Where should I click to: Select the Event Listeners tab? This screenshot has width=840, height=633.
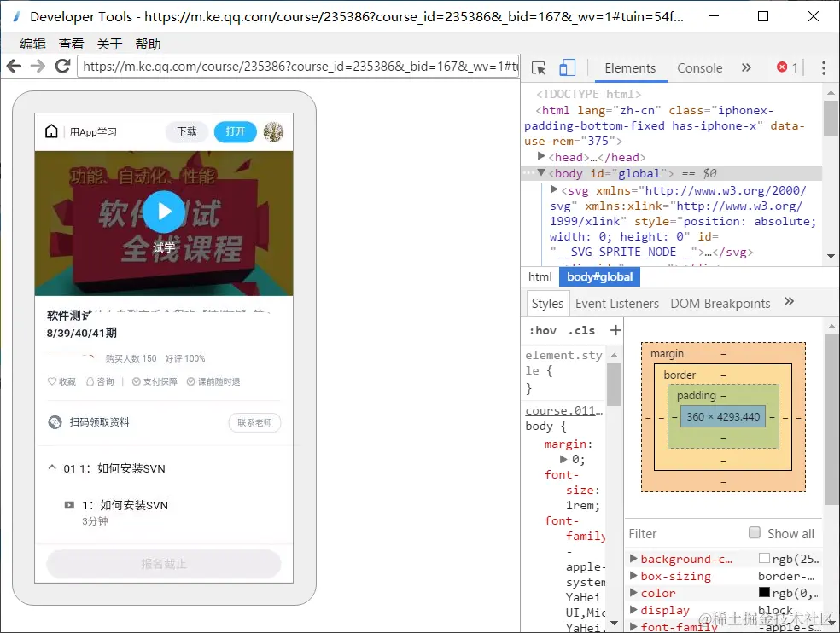point(617,304)
